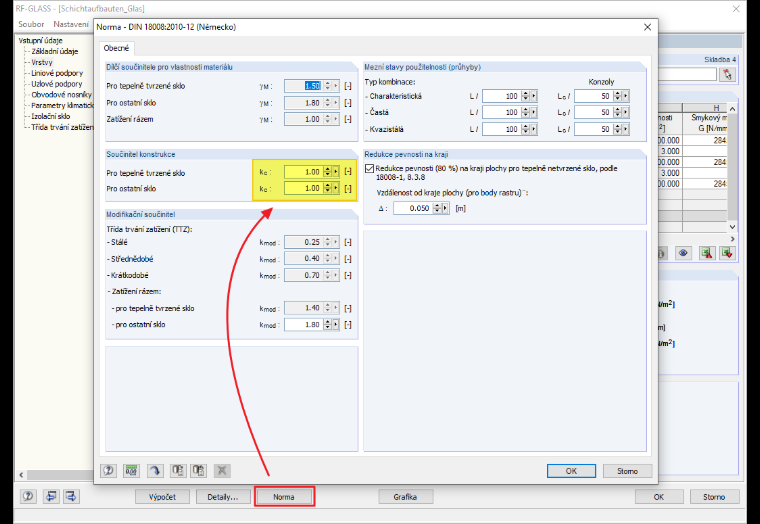Toggle the eye view mode button
The height and width of the screenshot is (524, 760).
pyautogui.click(x=683, y=253)
